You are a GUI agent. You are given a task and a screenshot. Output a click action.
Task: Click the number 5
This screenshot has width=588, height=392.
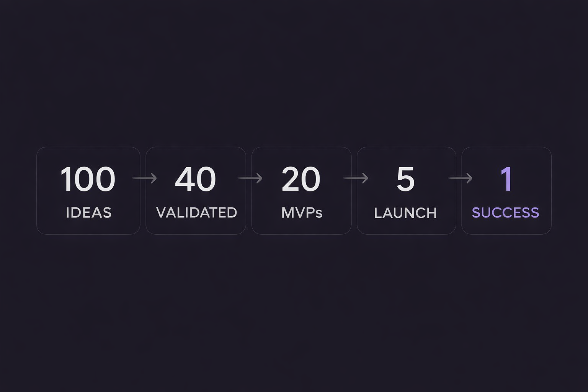click(x=405, y=179)
